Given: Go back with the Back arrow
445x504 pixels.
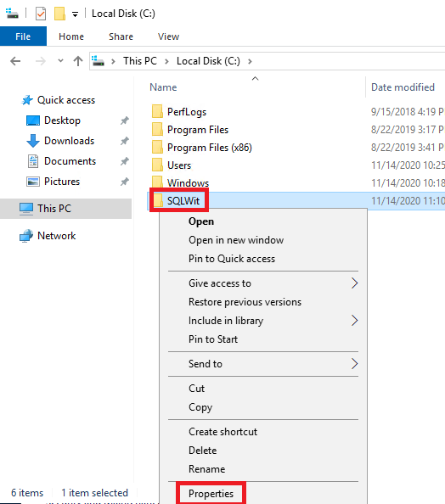Looking at the screenshot, I should point(15,61).
